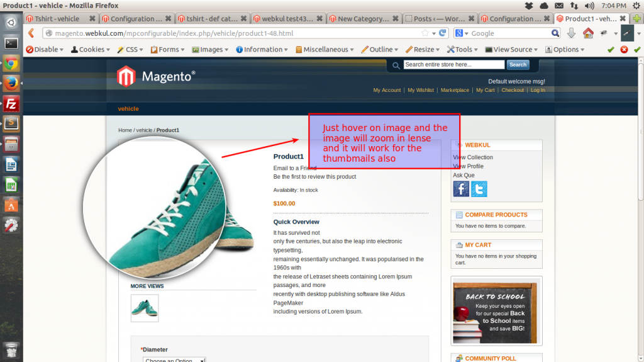Open the My Cart header link
Image resolution: width=644 pixels, height=362 pixels.
click(x=485, y=90)
